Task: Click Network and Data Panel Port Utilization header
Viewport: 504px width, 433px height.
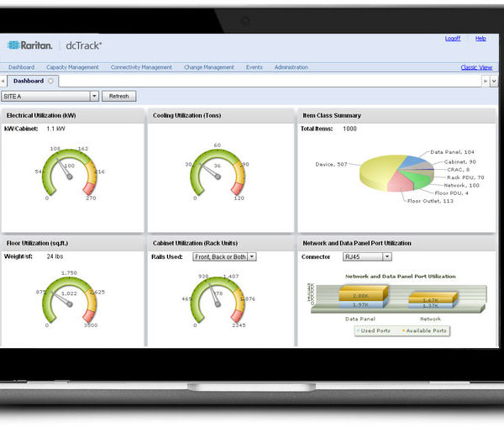Action: [x=396, y=243]
